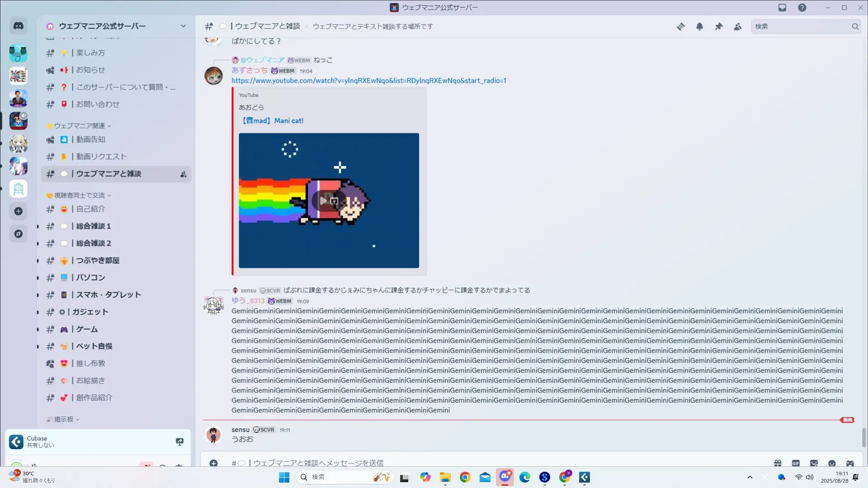Click the 【音mad】Mani cat! title link
Screen dimensions: 868x488
pos(273,121)
